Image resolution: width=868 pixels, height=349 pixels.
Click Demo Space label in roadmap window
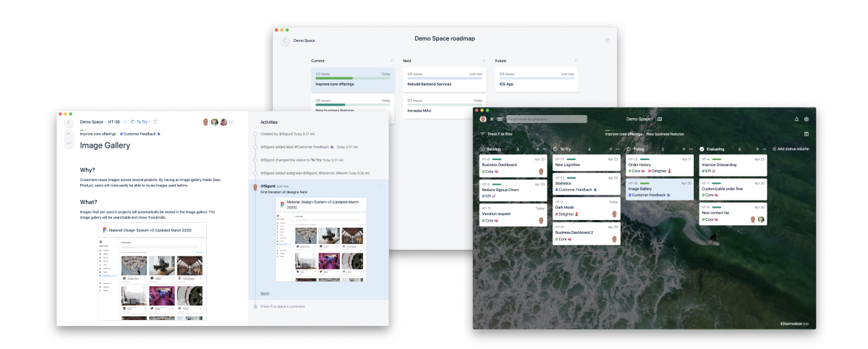(x=304, y=41)
